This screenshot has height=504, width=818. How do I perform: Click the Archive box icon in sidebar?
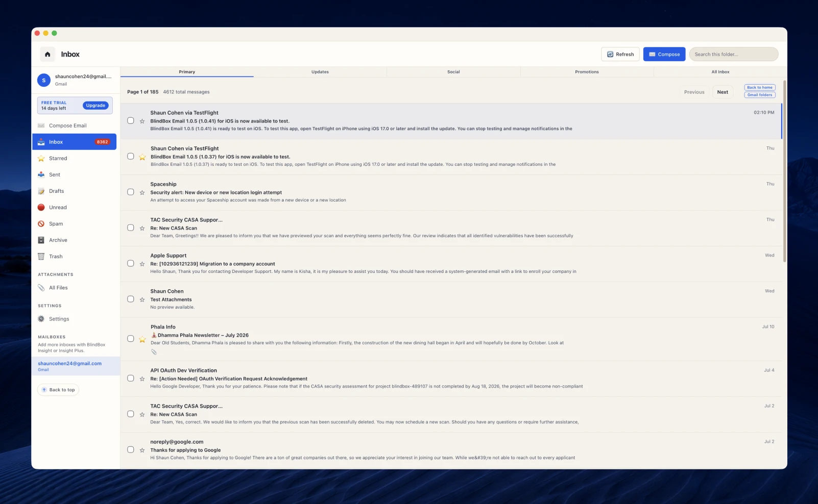coord(41,240)
